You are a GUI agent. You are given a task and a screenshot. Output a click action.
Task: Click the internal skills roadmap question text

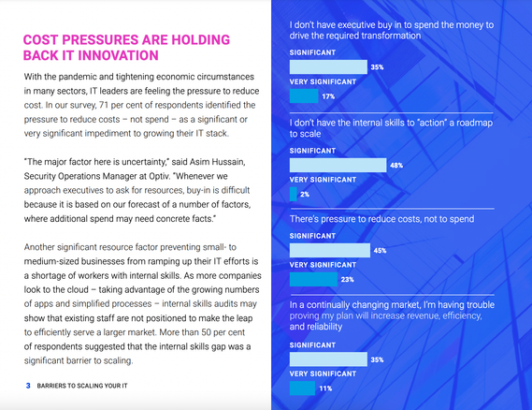click(x=391, y=128)
